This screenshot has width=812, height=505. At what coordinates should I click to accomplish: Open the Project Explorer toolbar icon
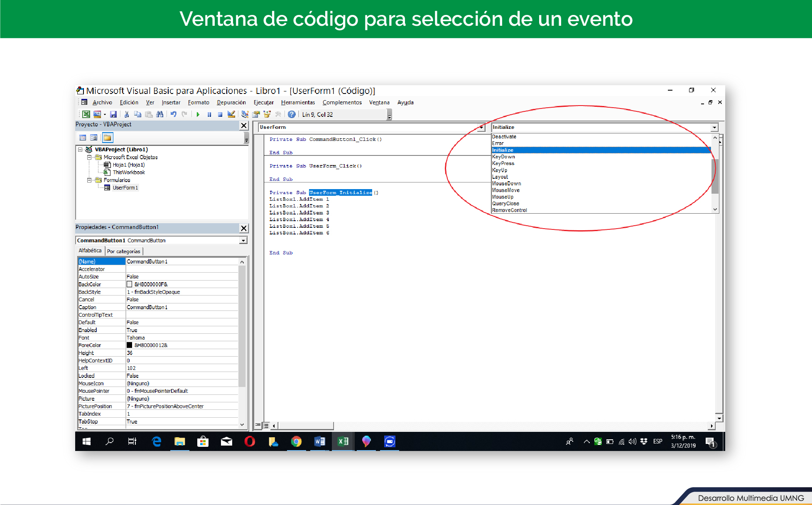coord(245,114)
